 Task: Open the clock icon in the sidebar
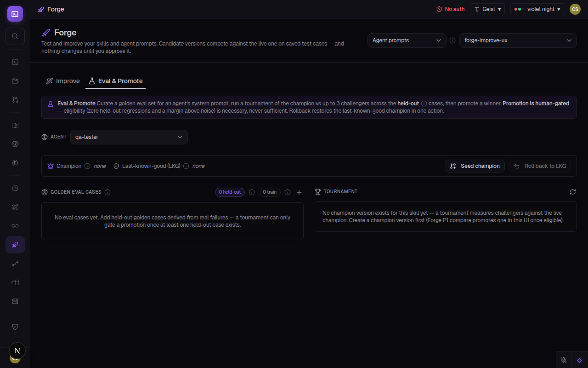coord(15,188)
